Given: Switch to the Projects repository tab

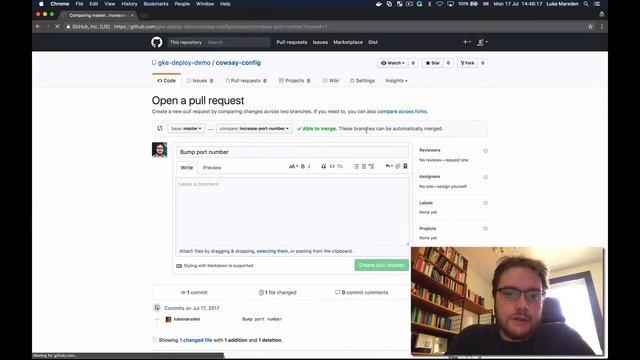Looking at the screenshot, I should coord(294,81).
